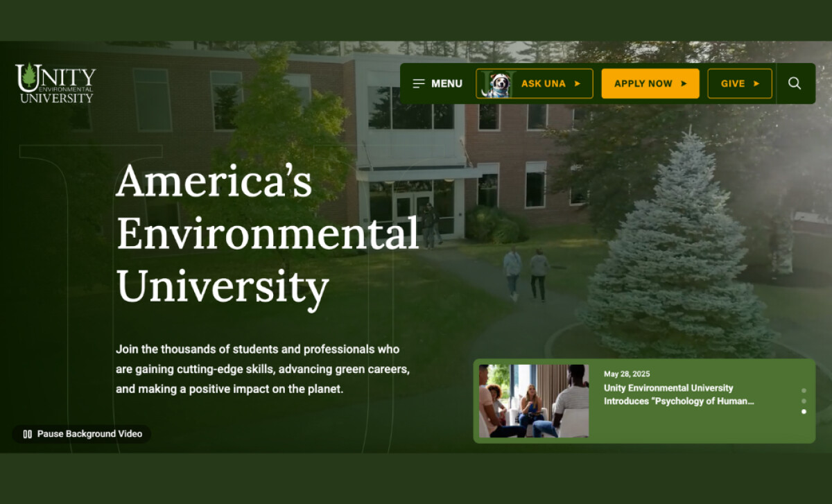This screenshot has width=832, height=504.
Task: Click the Apply Now button
Action: pyautogui.click(x=650, y=83)
